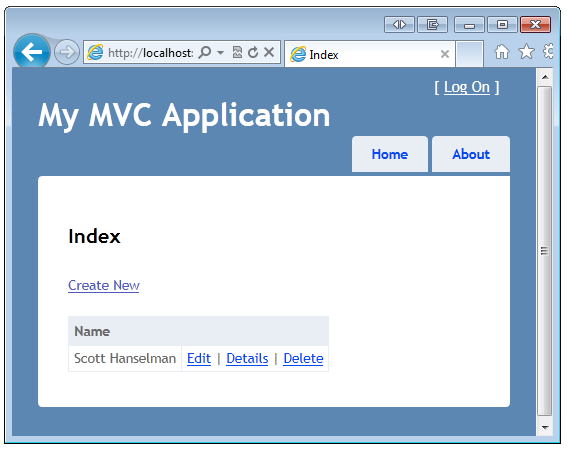Select the Home navigation tab
This screenshot has width=578, height=458.
[390, 154]
